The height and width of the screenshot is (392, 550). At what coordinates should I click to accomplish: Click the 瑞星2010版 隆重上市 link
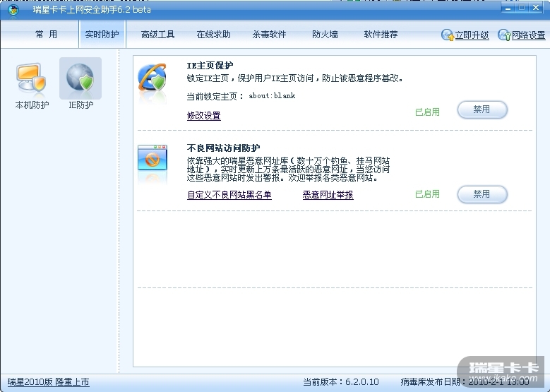pos(49,382)
